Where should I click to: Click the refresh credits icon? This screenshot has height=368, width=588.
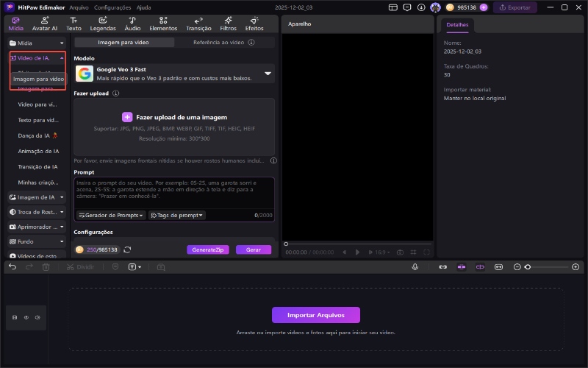(x=127, y=250)
